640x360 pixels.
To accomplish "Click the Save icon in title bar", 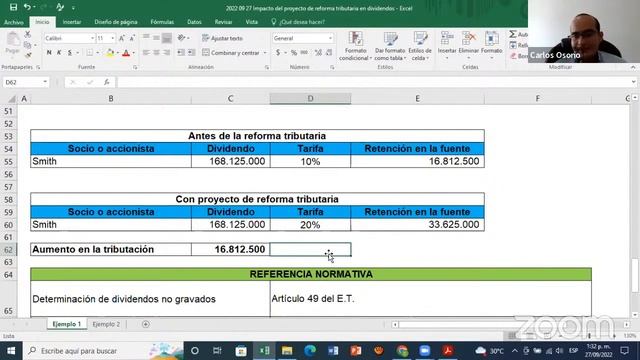I will tap(13, 7).
